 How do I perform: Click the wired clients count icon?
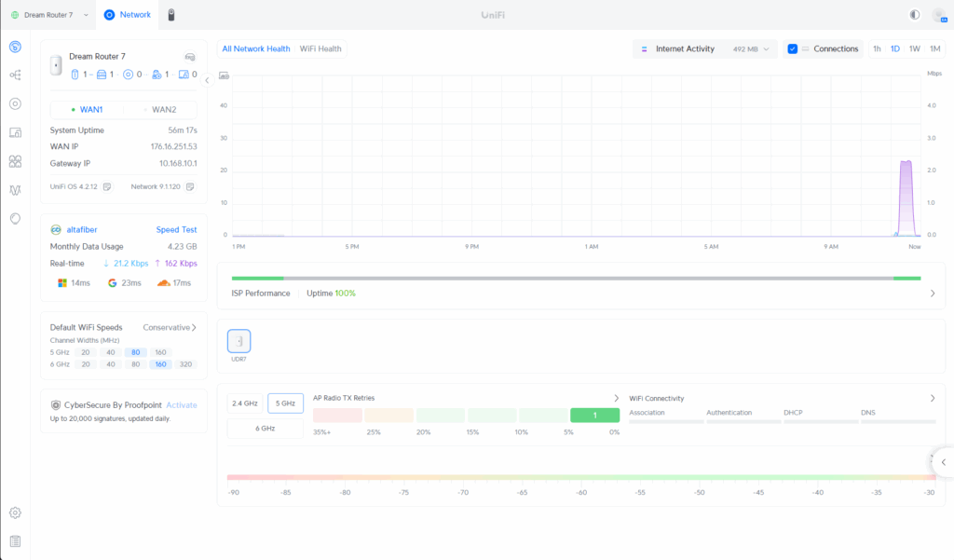[x=184, y=75]
